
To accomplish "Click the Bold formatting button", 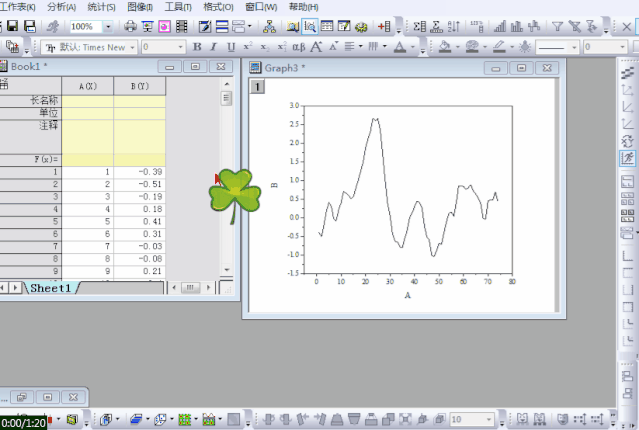I will coord(197,47).
